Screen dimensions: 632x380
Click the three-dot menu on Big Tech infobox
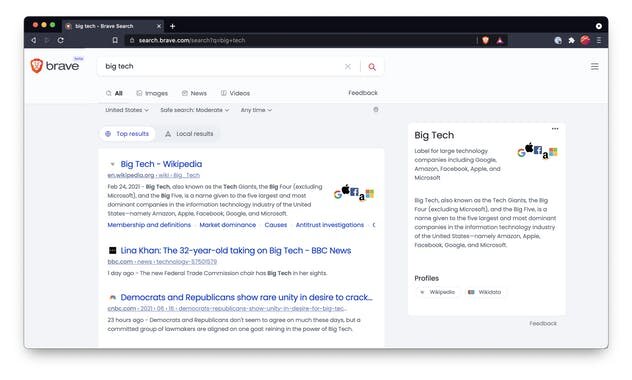tap(555, 129)
